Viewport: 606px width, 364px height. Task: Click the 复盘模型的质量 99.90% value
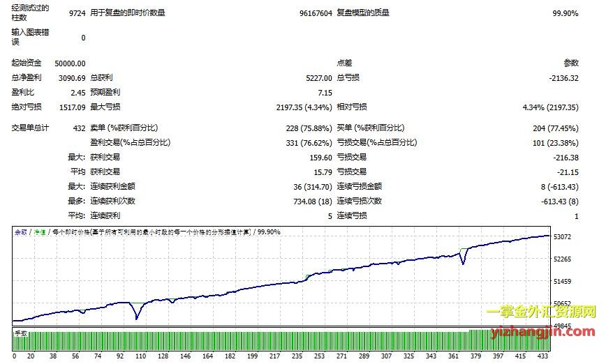tap(565, 13)
